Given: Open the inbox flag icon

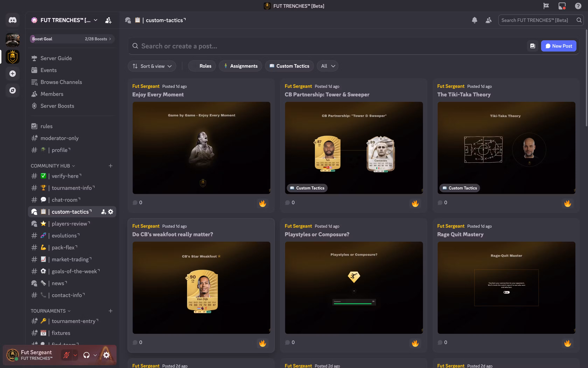Looking at the screenshot, I should (x=546, y=6).
